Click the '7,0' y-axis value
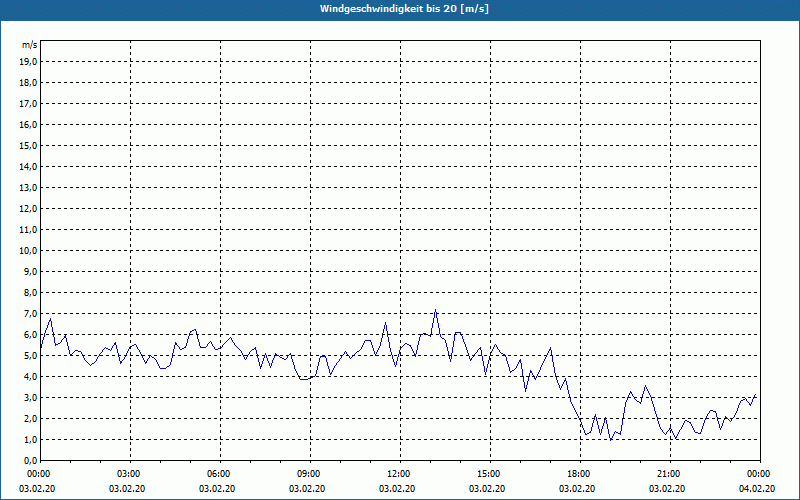The image size is (800, 500). [30, 313]
